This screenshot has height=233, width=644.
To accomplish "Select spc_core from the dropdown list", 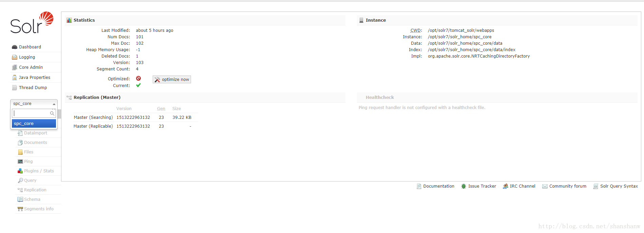I will coord(34,124).
